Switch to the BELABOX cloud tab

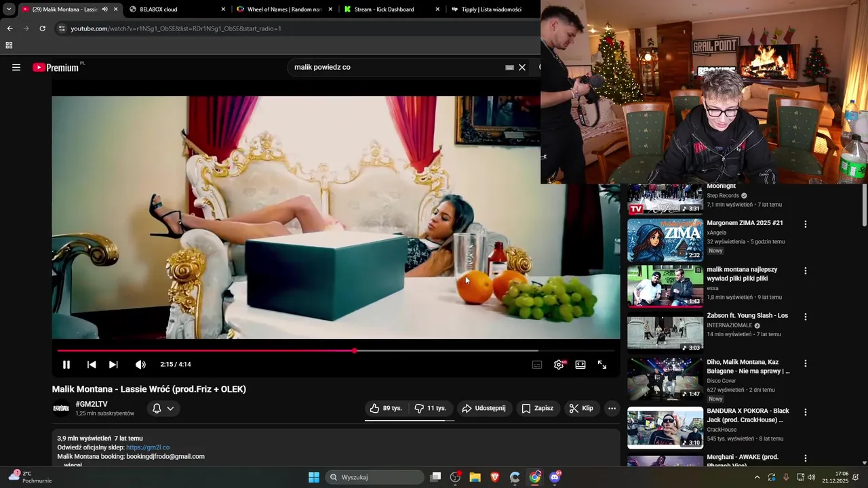tap(176, 9)
